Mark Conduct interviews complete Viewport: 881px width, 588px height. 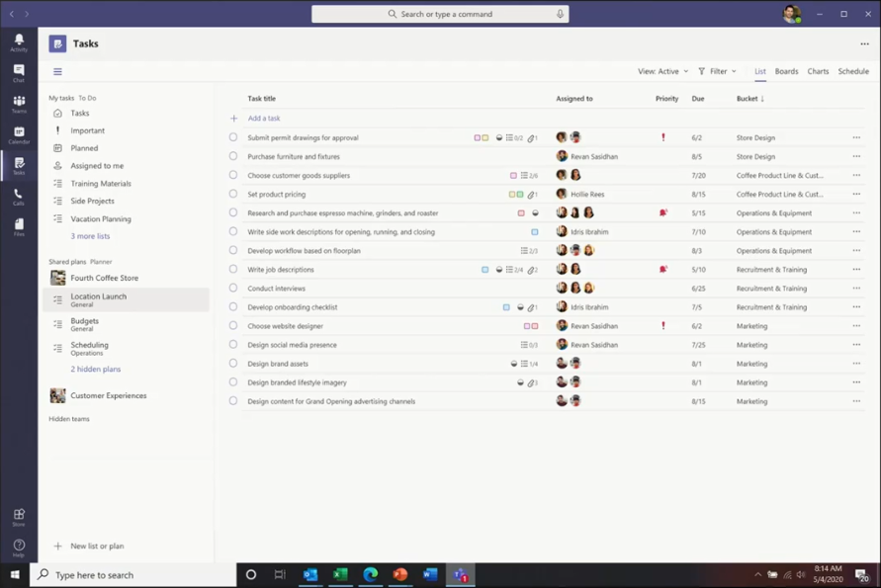(x=233, y=288)
